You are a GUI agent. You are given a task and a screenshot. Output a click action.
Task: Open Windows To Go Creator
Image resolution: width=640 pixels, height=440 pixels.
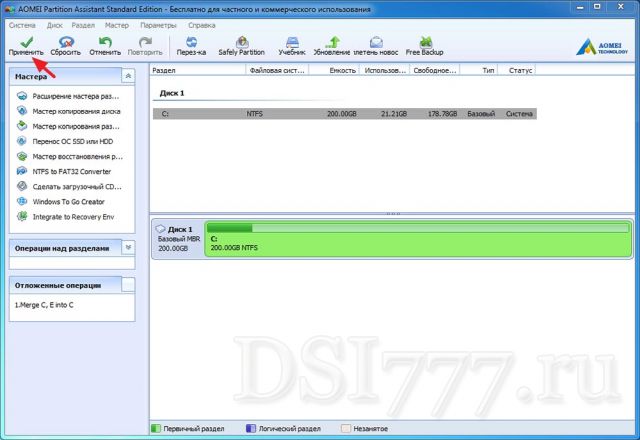point(69,202)
